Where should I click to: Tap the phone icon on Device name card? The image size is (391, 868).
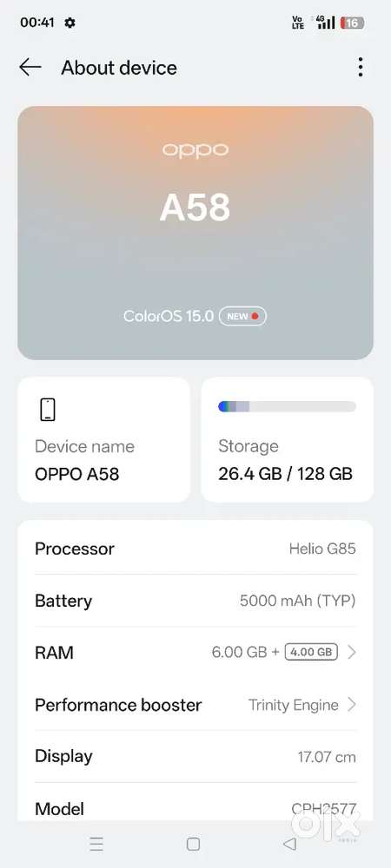pyautogui.click(x=48, y=410)
